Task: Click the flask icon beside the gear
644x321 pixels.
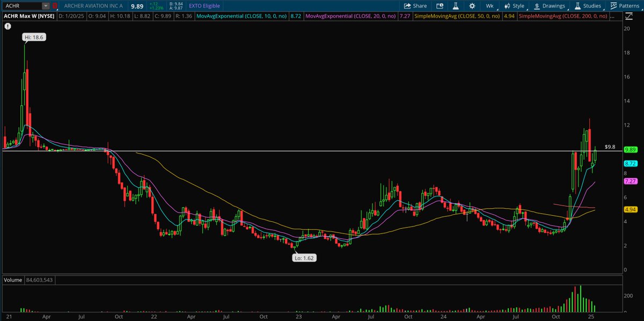Action: pos(456,6)
